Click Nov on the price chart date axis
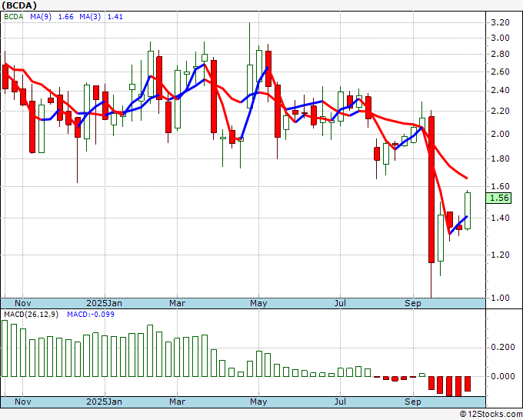Screen dimensions: 523x420 (22, 303)
